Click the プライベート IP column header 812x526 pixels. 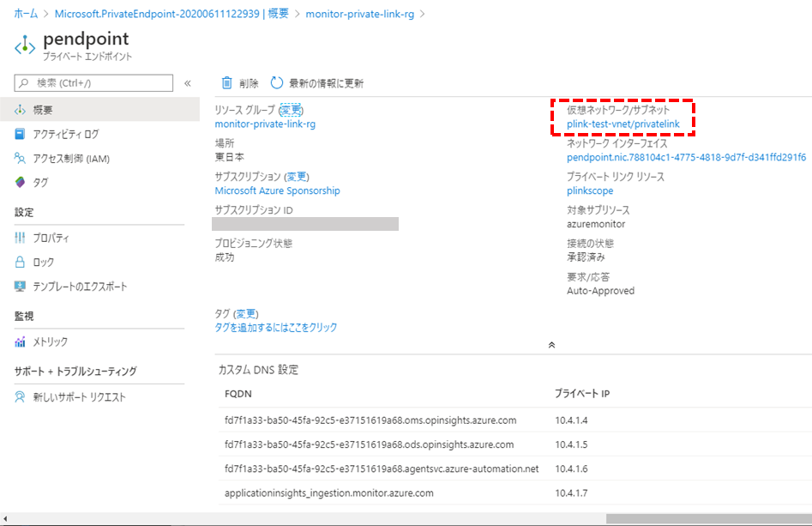click(x=582, y=394)
